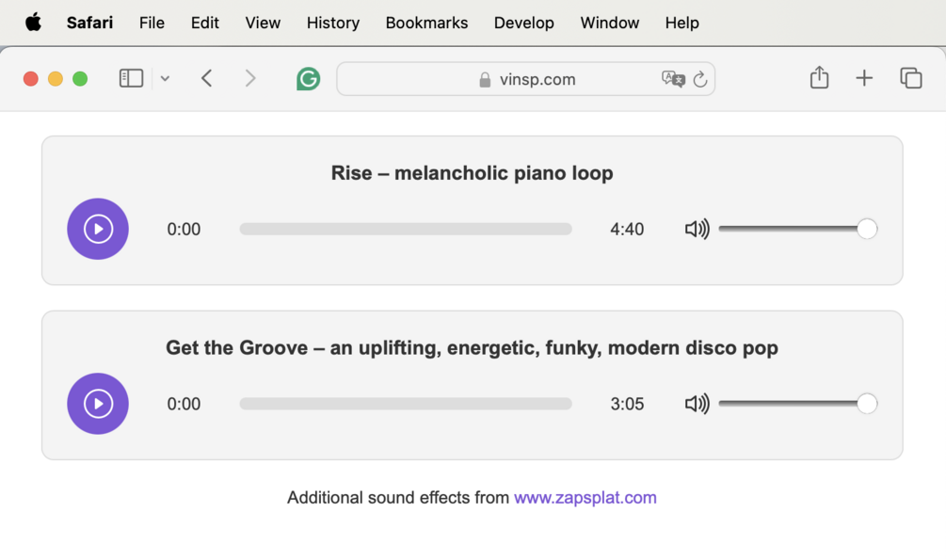The width and height of the screenshot is (946, 560).
Task: Reload the page using the refresh icon
Action: click(700, 80)
